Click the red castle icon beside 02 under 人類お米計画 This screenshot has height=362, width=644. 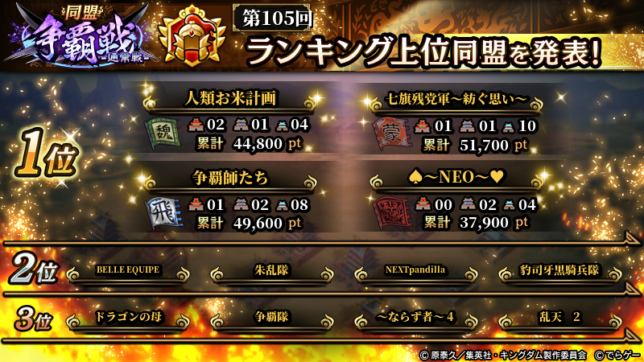[196, 125]
